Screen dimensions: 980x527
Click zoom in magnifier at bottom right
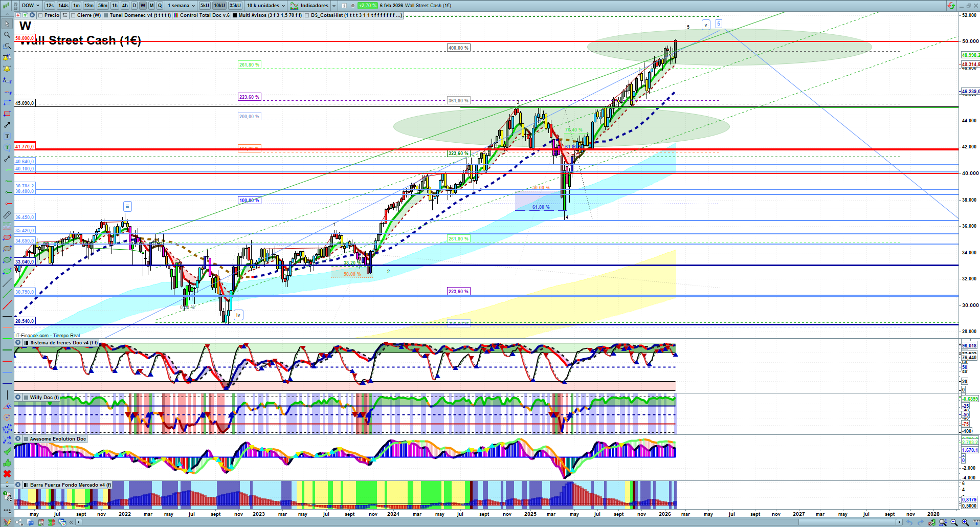click(x=965, y=522)
